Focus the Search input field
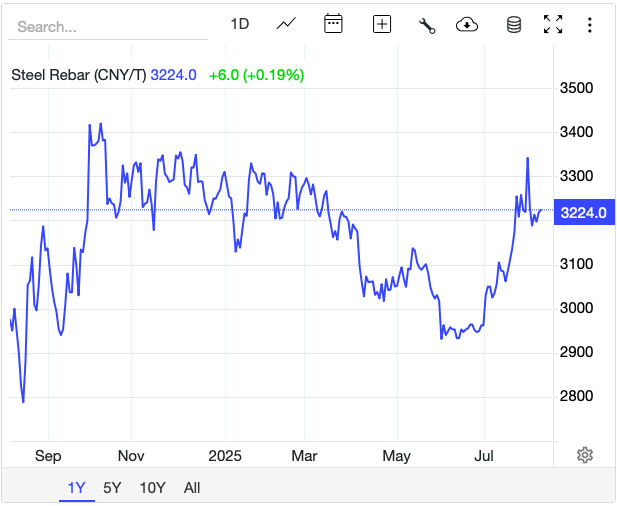The image size is (617, 506). pyautogui.click(x=110, y=27)
